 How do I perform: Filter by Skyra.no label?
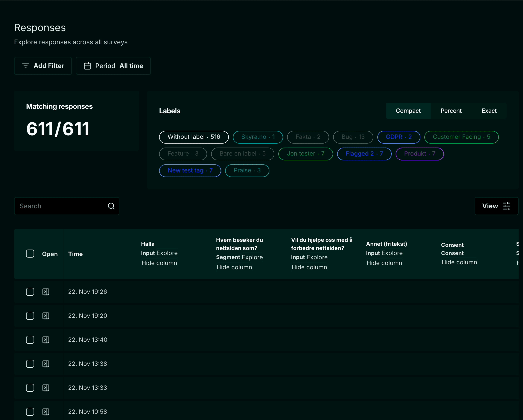pyautogui.click(x=258, y=137)
